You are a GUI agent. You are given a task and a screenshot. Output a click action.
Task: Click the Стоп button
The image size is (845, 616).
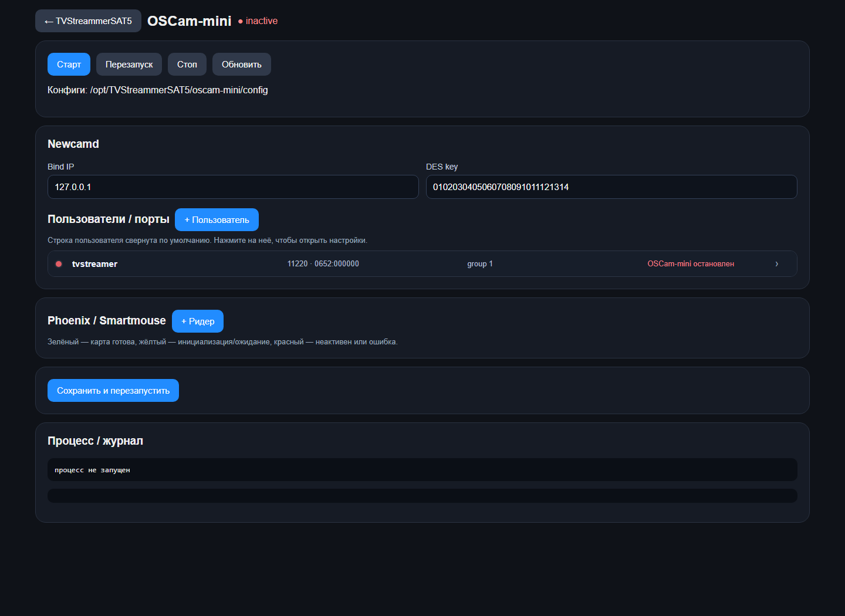187,65
